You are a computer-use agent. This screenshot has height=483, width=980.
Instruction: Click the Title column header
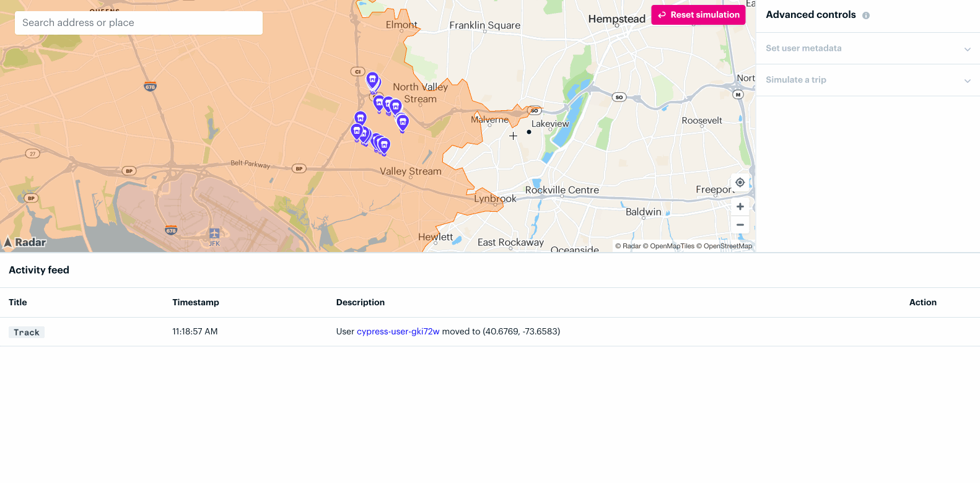point(18,302)
